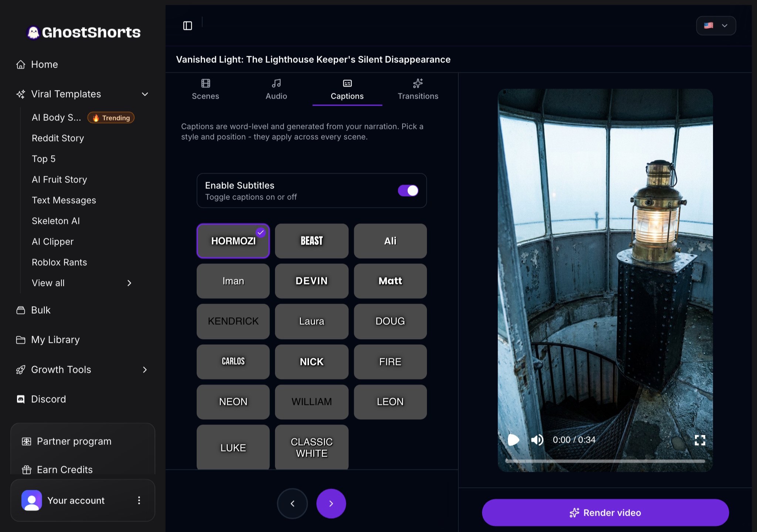Disable the Enable Subtitles switch
The height and width of the screenshot is (532, 757).
408,191
